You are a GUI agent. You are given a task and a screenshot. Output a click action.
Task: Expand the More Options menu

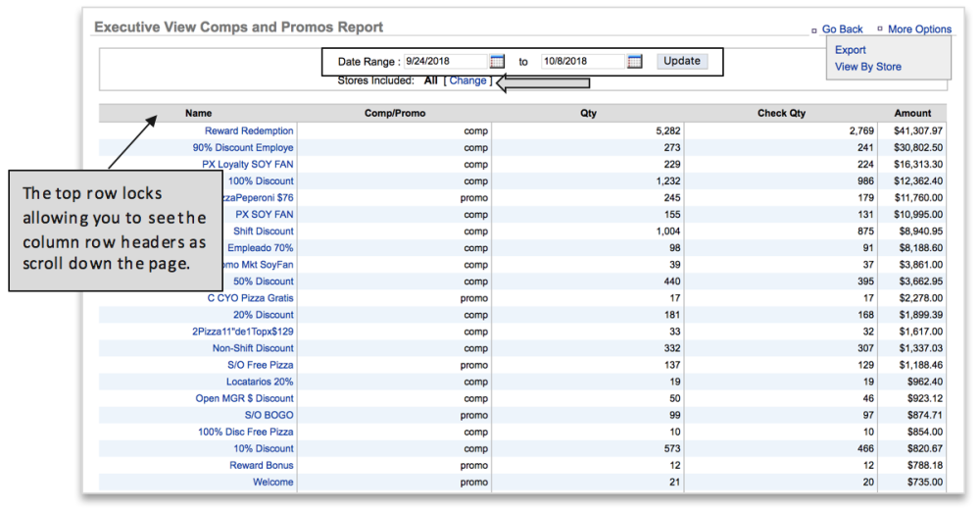click(x=919, y=29)
